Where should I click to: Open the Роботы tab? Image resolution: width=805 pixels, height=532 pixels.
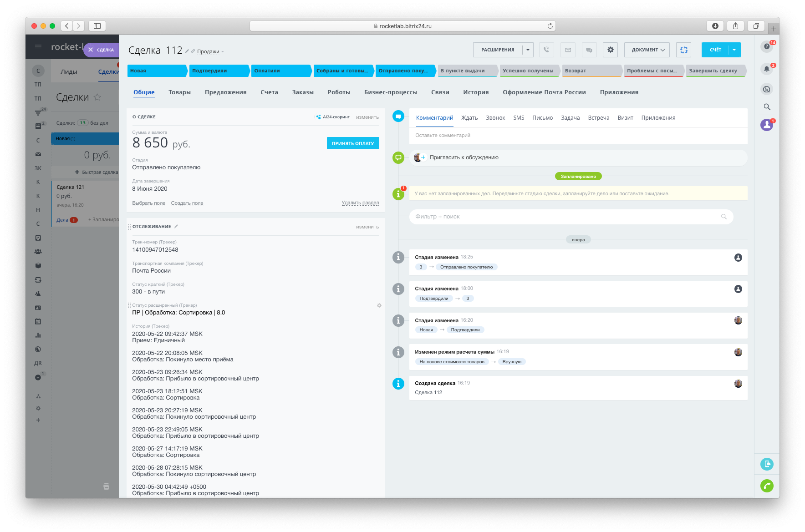point(339,92)
